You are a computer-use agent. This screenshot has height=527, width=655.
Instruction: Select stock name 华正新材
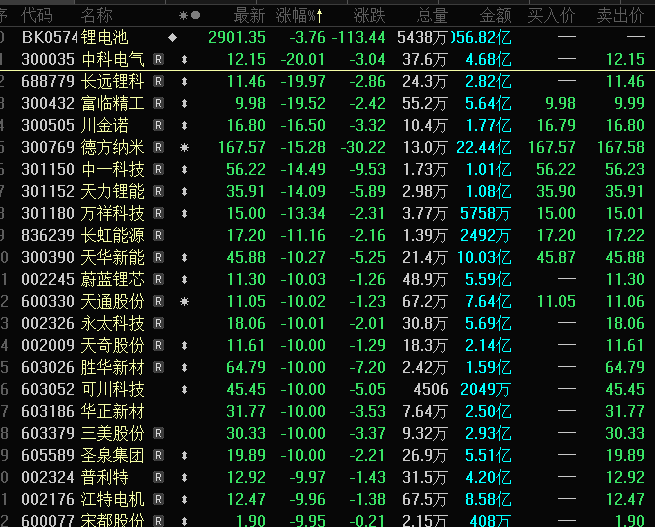point(113,411)
